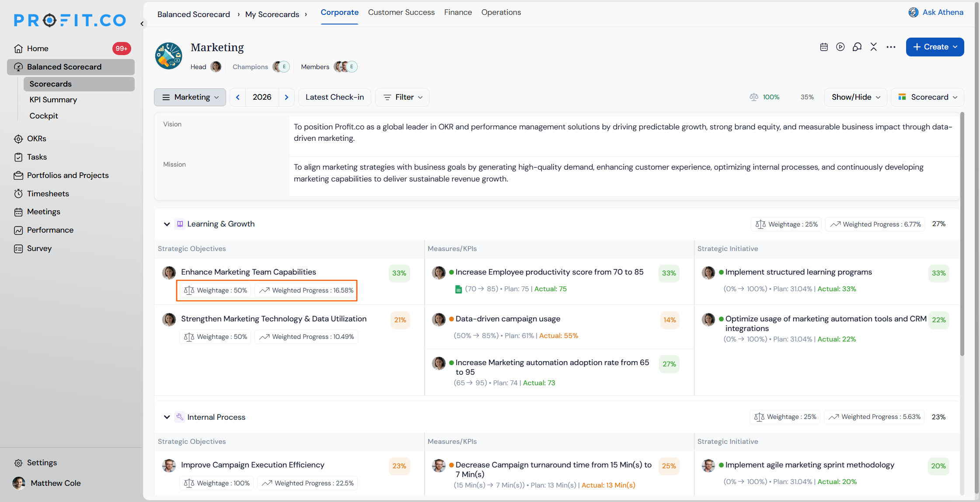Open the Show/Hide dropdown

(855, 97)
